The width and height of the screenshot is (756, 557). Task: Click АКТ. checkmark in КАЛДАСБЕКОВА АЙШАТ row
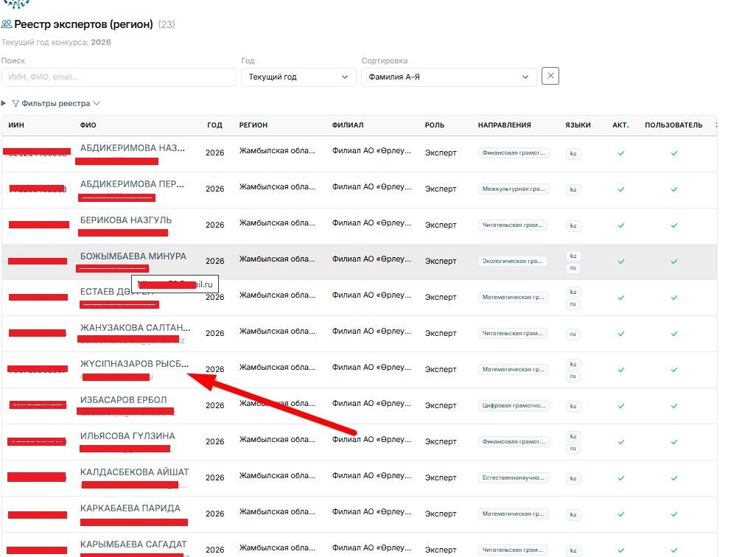coord(621,478)
